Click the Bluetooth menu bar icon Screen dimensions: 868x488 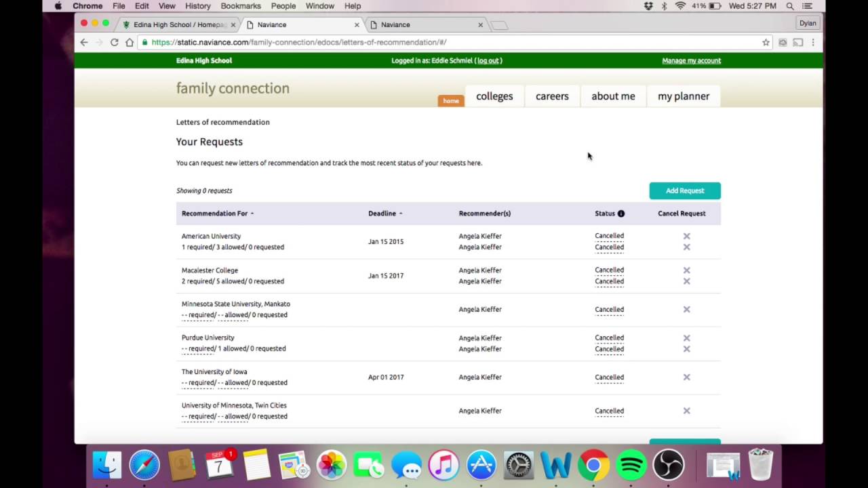pyautogui.click(x=664, y=6)
